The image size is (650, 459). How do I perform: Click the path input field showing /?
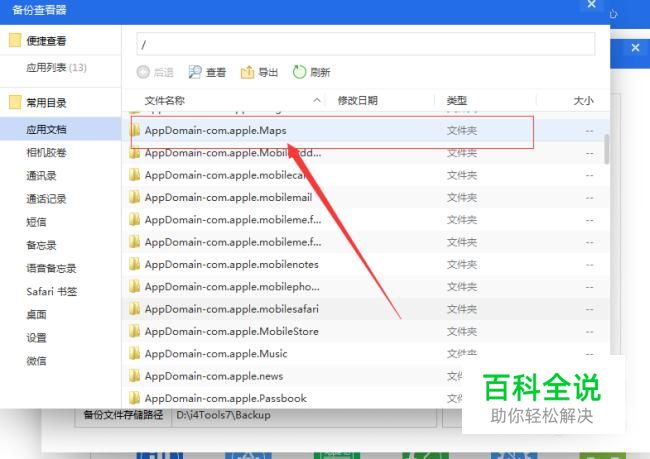coord(366,44)
